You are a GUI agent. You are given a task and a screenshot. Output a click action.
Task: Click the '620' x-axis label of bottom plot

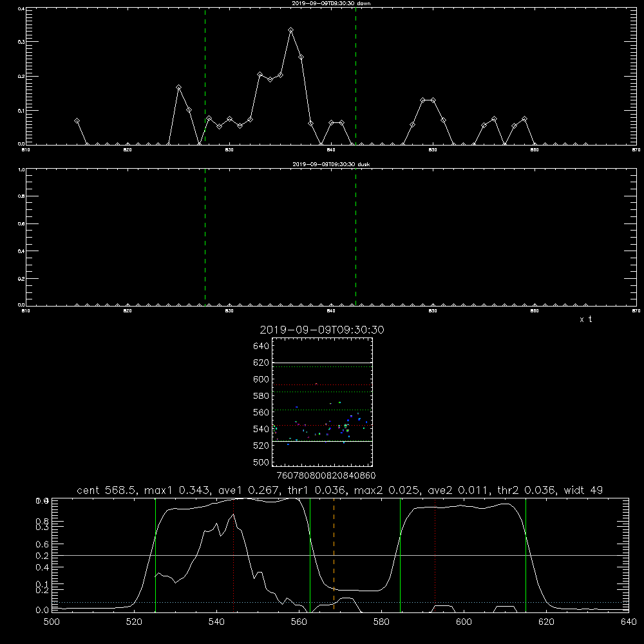tap(546, 621)
